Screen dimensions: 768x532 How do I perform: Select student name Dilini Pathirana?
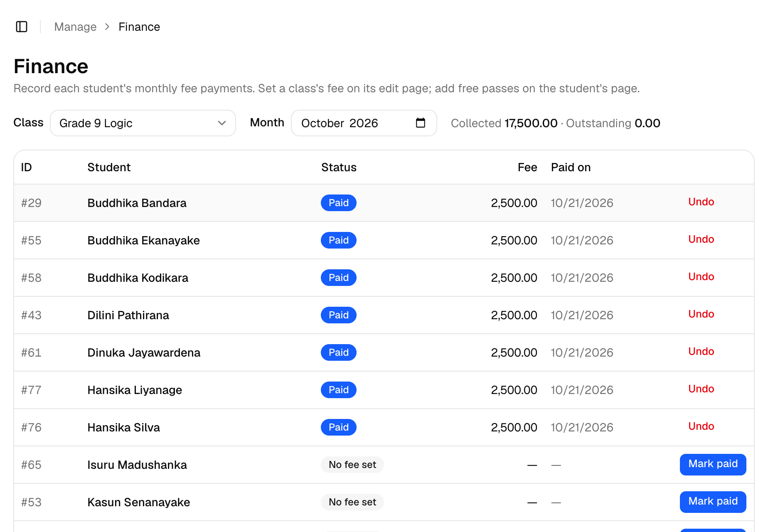(128, 315)
